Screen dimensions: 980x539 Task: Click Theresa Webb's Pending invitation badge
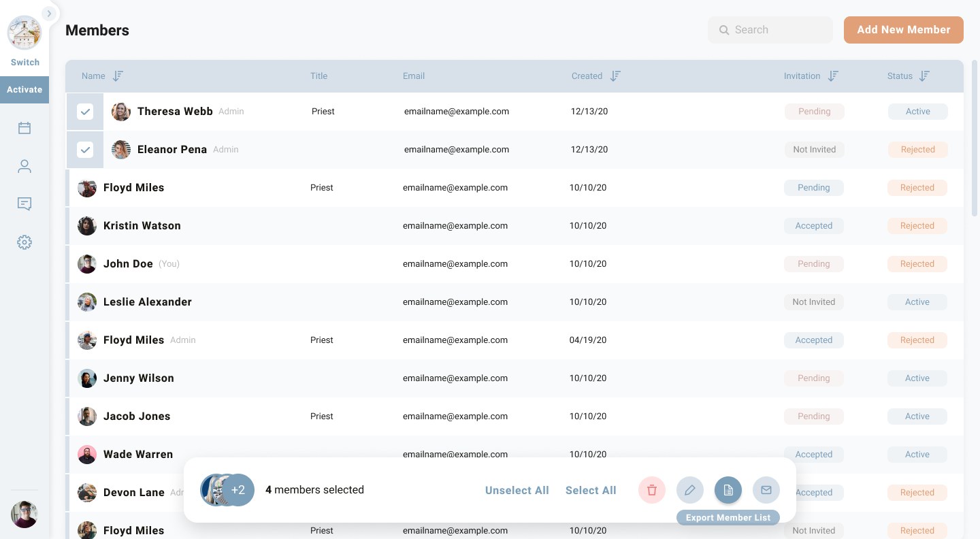click(815, 112)
